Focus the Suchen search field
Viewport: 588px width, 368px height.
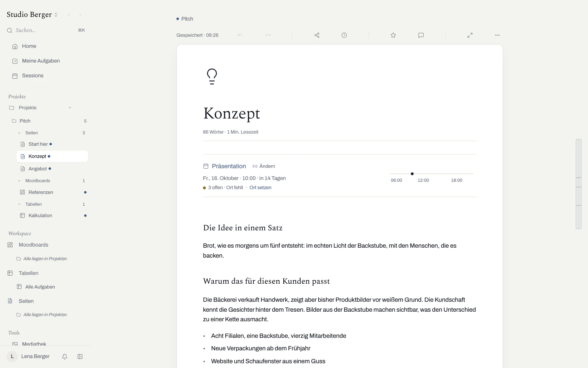(46, 30)
